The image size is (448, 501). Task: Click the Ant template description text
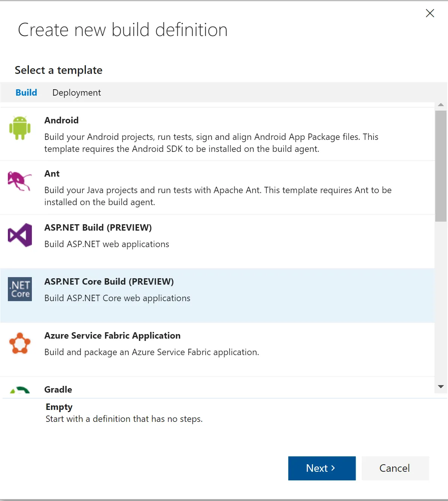[x=218, y=196]
